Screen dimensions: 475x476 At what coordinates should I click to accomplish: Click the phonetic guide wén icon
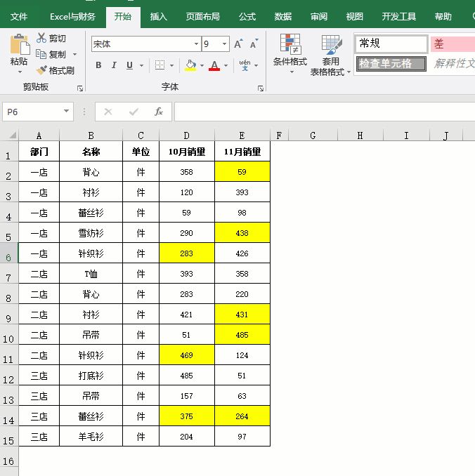(x=245, y=65)
